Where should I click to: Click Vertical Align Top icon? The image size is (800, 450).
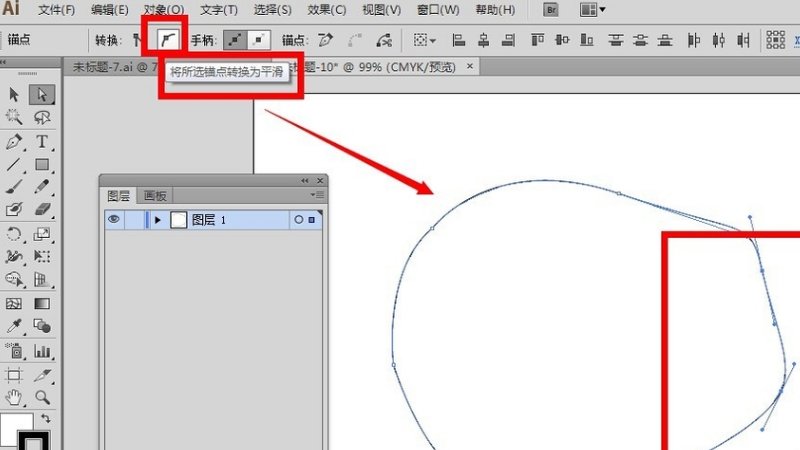pyautogui.click(x=537, y=40)
